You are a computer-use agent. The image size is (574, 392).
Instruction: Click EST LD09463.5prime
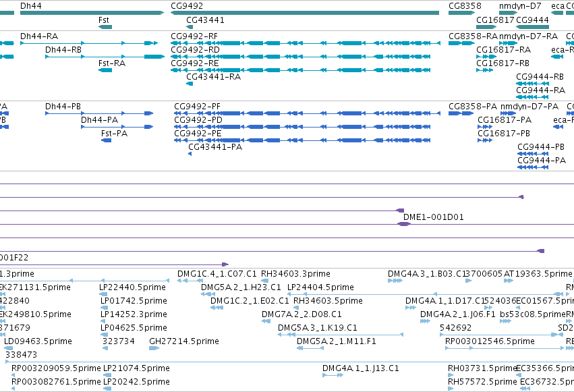(x=8, y=348)
